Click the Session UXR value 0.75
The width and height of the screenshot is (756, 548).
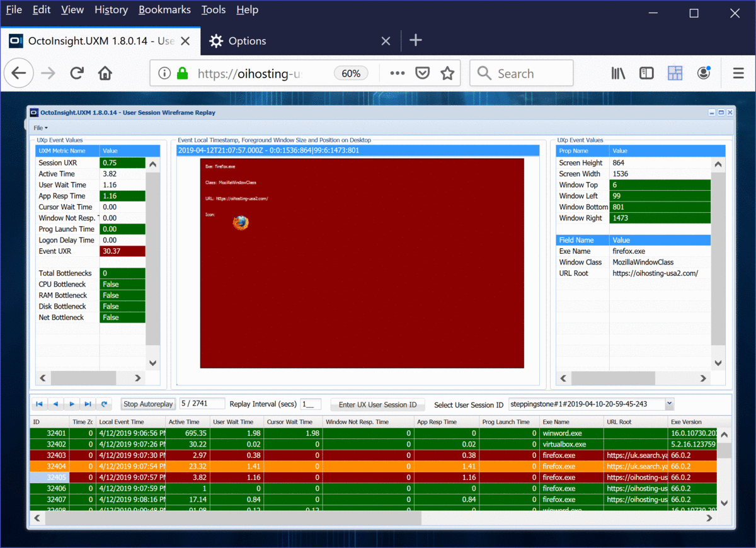coord(122,163)
